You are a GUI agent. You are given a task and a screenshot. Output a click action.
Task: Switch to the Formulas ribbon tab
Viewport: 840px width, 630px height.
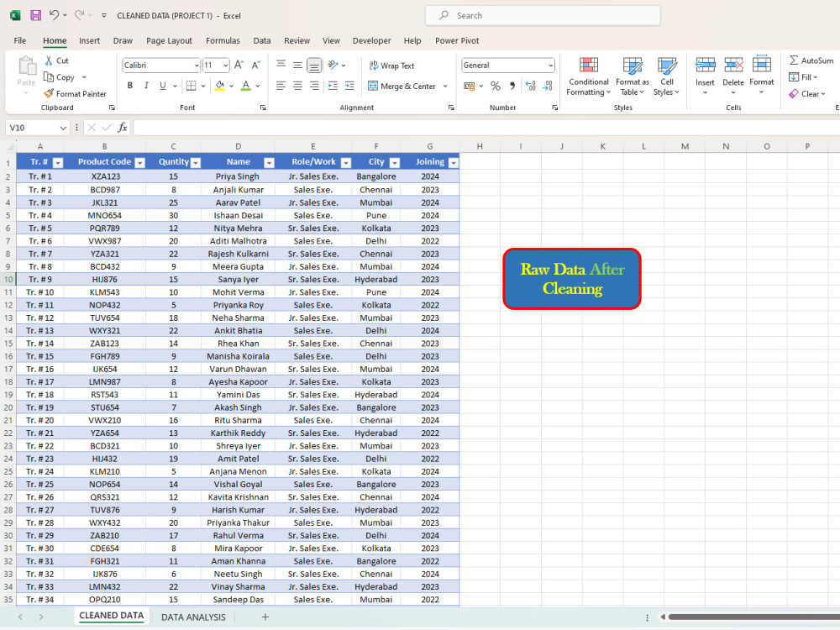coord(223,40)
